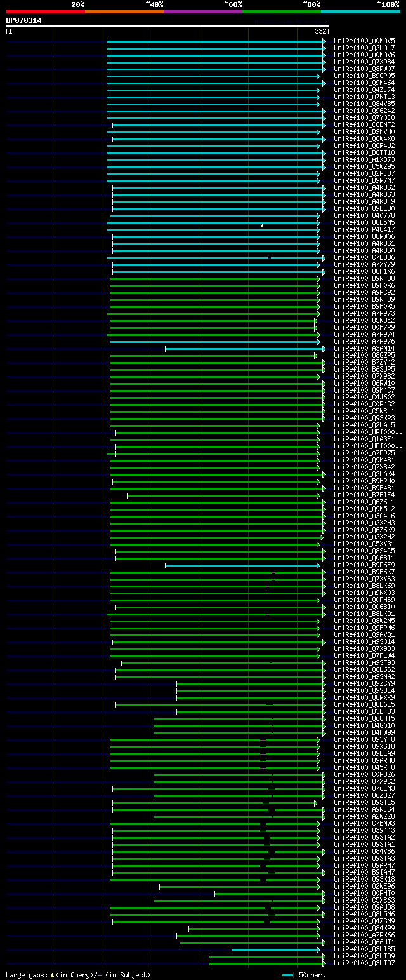
Task: Select label UniRef100_Q76LM3
Action: [x=364, y=788]
